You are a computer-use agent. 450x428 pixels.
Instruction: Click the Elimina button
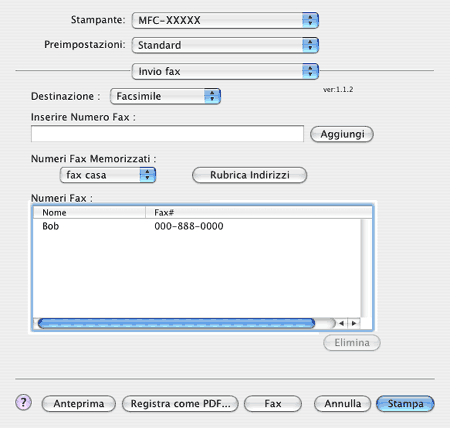pos(352,343)
